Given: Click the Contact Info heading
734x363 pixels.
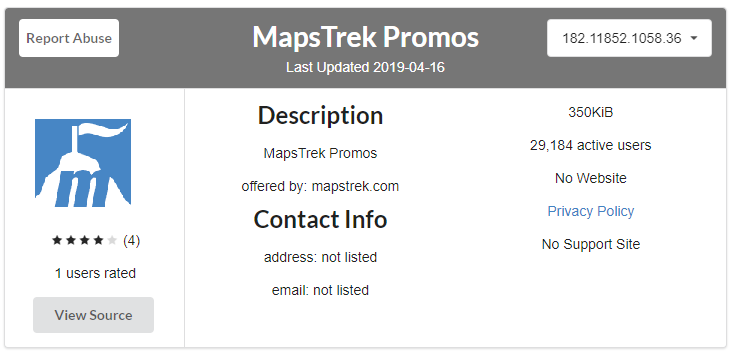Looking at the screenshot, I should tap(321, 219).
